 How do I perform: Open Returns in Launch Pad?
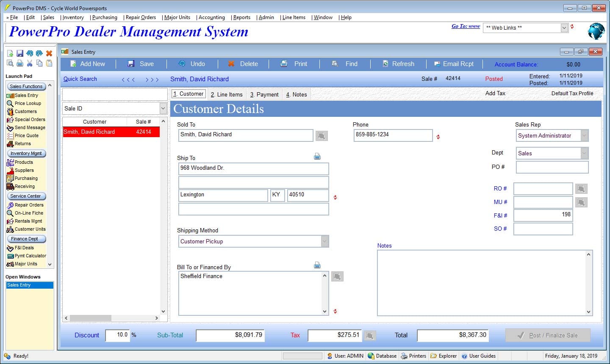click(19, 143)
